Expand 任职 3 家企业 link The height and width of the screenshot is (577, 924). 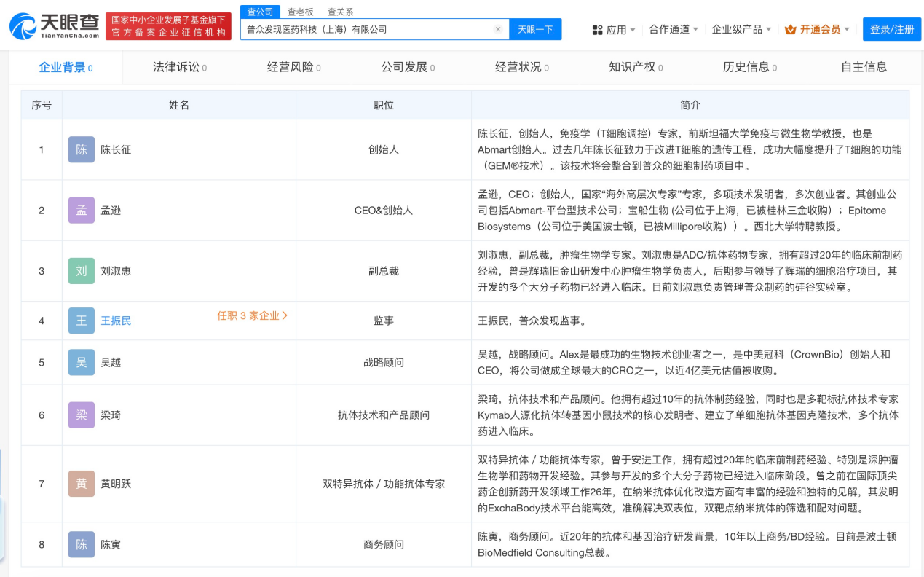coord(253,315)
